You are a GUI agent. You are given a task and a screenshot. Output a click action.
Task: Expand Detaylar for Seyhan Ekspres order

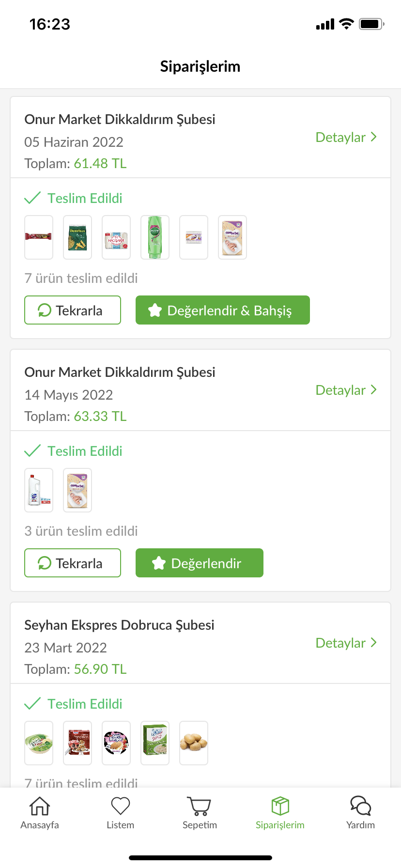(346, 643)
